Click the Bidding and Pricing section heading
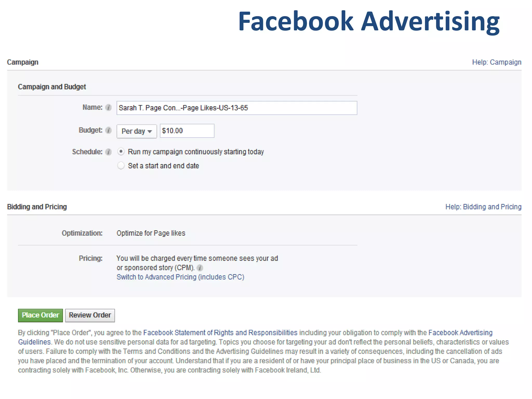Viewport: 532px width, 399px height. pyautogui.click(x=37, y=207)
